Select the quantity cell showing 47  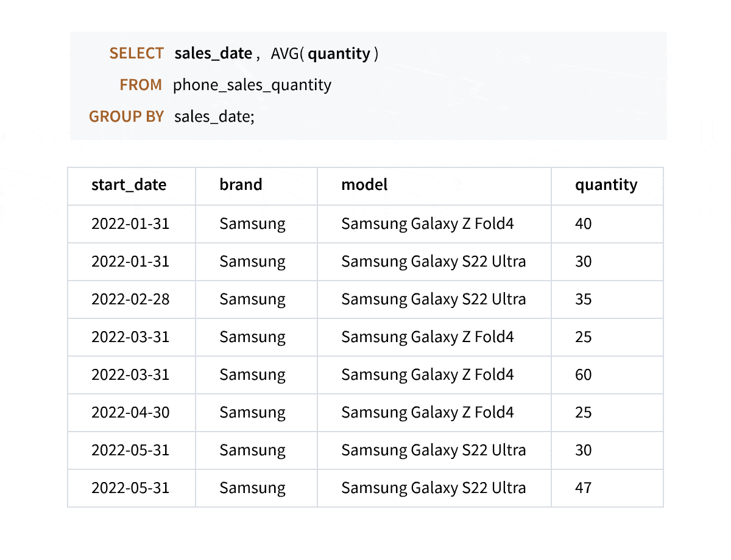(x=583, y=488)
